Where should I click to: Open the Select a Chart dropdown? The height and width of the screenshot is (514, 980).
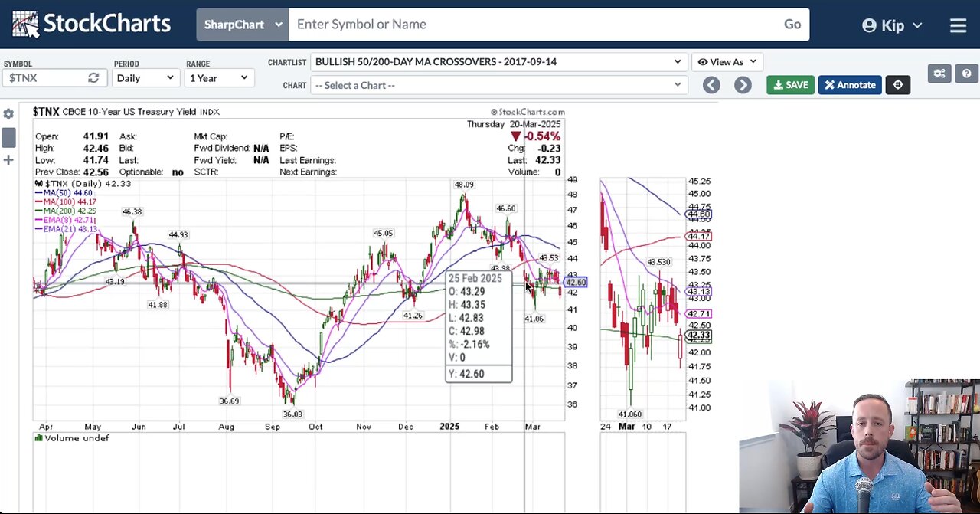498,85
